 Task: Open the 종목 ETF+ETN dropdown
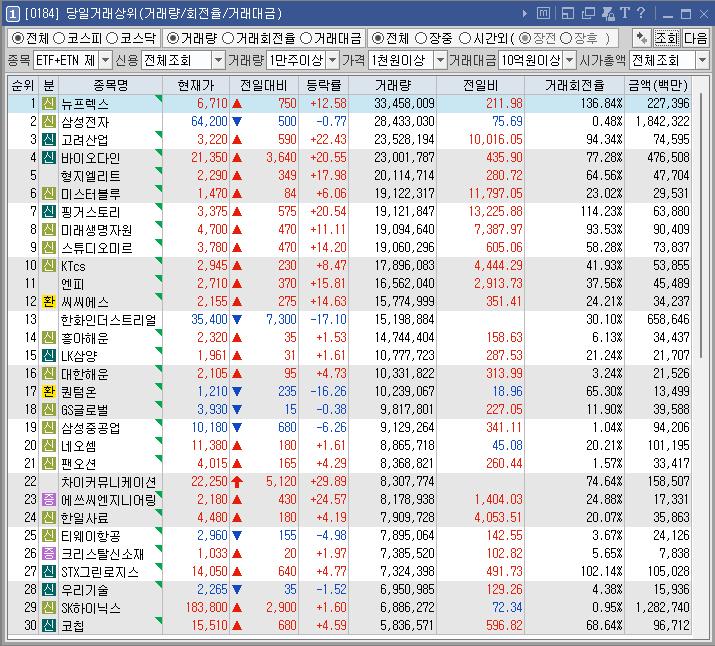105,60
